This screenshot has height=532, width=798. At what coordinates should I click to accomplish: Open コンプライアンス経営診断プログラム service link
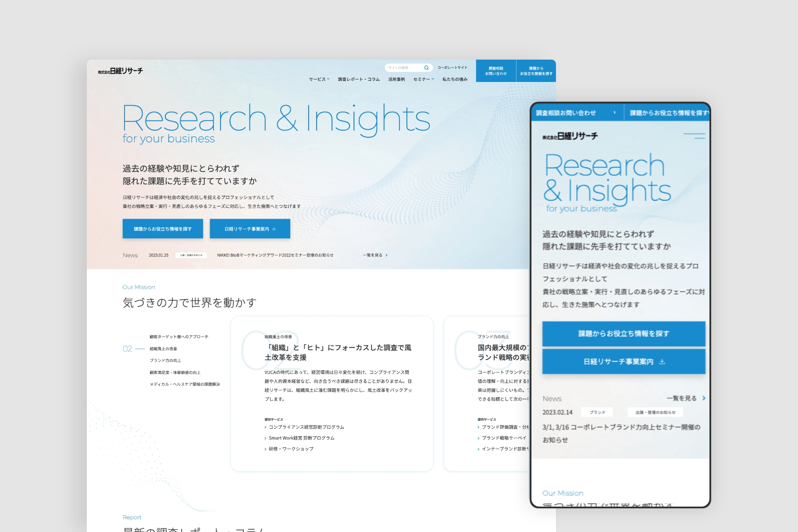(306, 427)
